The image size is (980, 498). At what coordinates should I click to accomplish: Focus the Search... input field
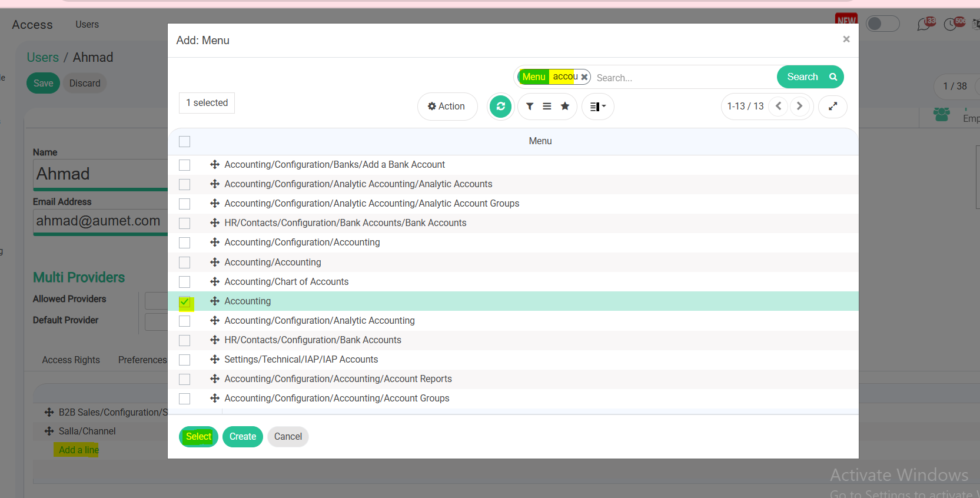point(683,78)
